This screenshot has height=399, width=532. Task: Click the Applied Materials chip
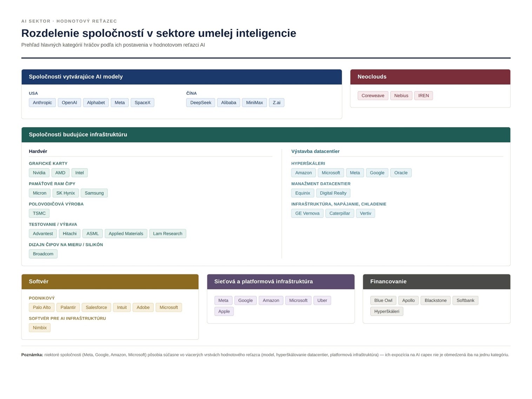[126, 234]
